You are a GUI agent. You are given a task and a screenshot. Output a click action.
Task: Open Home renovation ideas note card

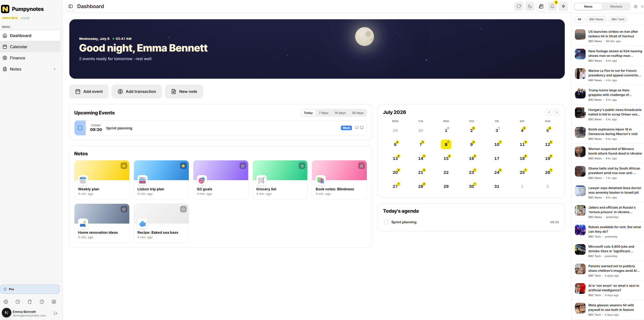(102, 223)
